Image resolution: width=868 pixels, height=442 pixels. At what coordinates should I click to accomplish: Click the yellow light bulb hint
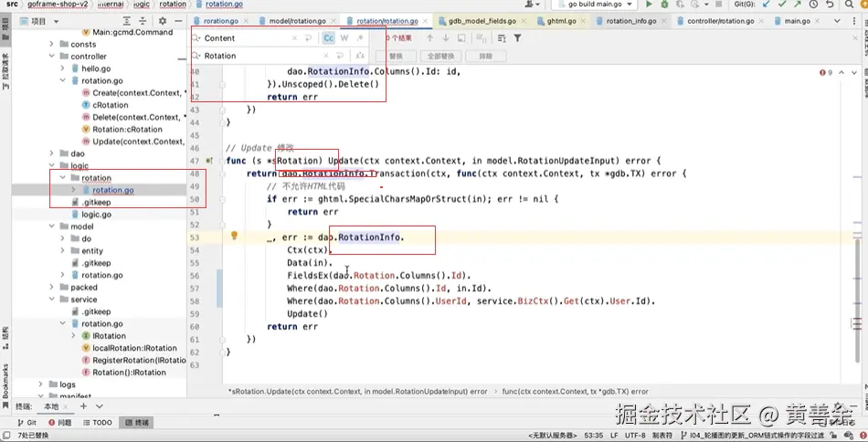pyautogui.click(x=234, y=236)
